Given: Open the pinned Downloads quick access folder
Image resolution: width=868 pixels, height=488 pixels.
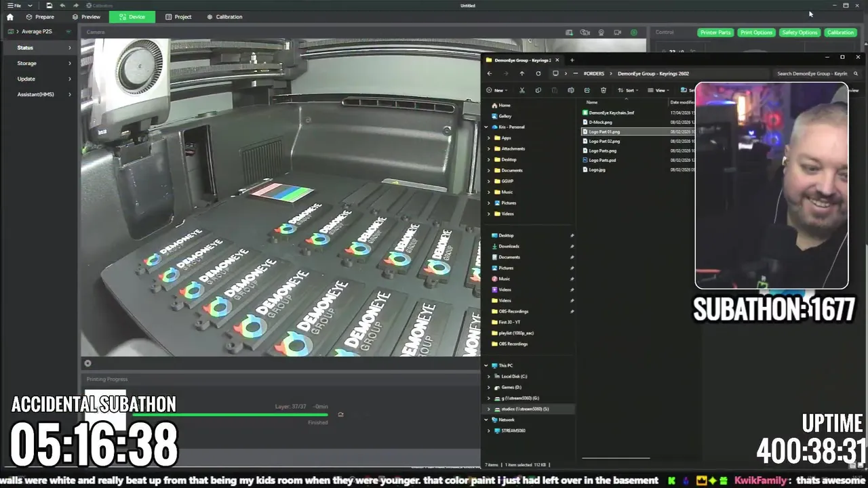Looking at the screenshot, I should click(x=505, y=246).
